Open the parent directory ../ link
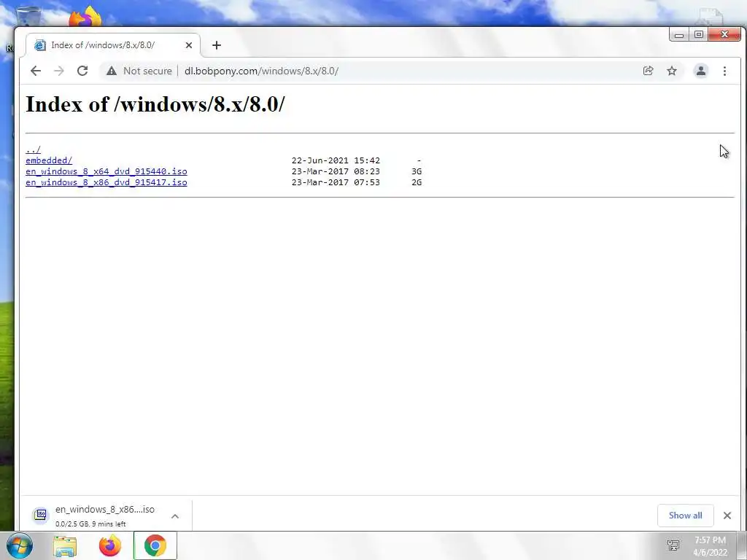This screenshot has height=560, width=747. [x=34, y=149]
